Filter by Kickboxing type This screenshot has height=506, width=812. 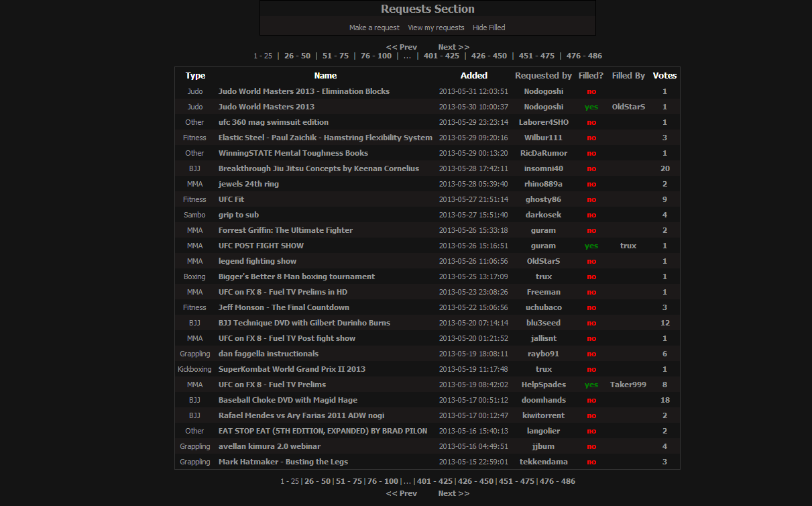(194, 369)
